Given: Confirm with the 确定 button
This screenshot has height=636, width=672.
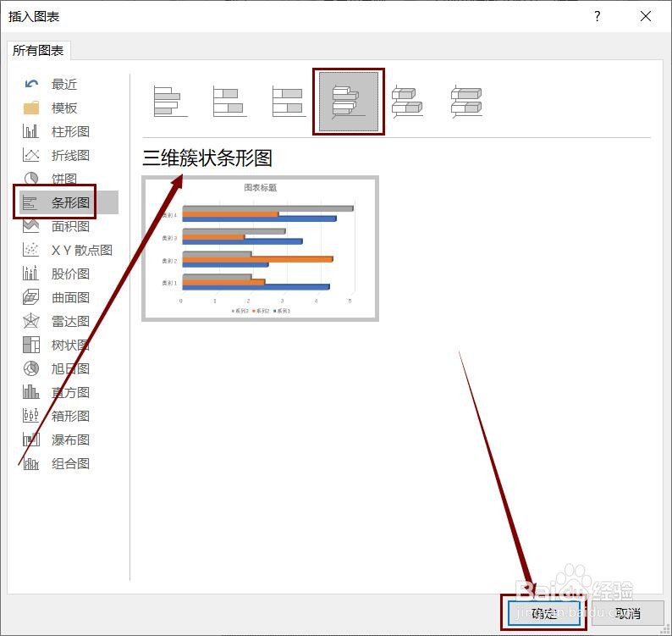Looking at the screenshot, I should click(x=544, y=613).
